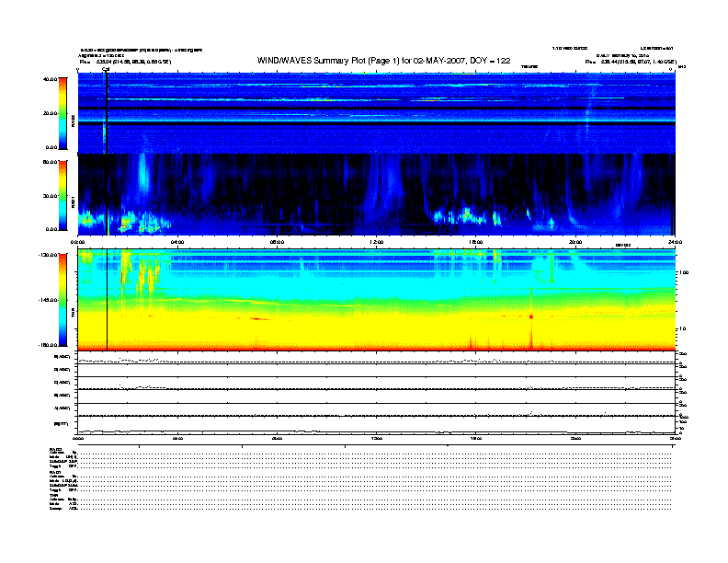The width and height of the screenshot is (728, 563).
Task: Click the RAD2 color scale bar
Action: coord(63,113)
